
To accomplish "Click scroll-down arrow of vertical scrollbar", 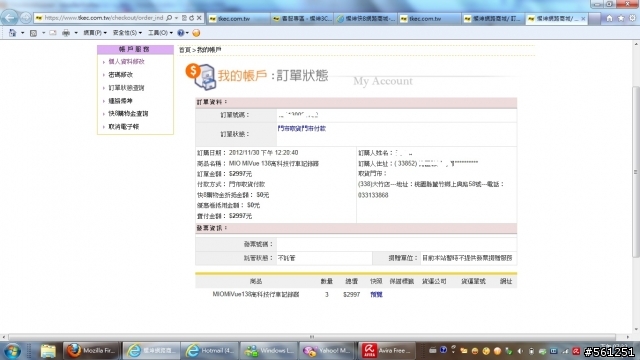I will [x=636, y=329].
